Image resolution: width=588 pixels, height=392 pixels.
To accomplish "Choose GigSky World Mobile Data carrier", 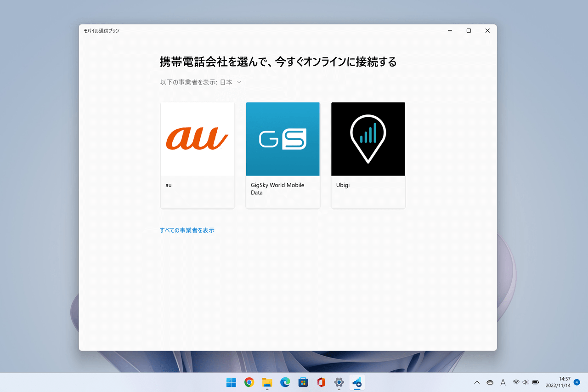I will (283, 155).
